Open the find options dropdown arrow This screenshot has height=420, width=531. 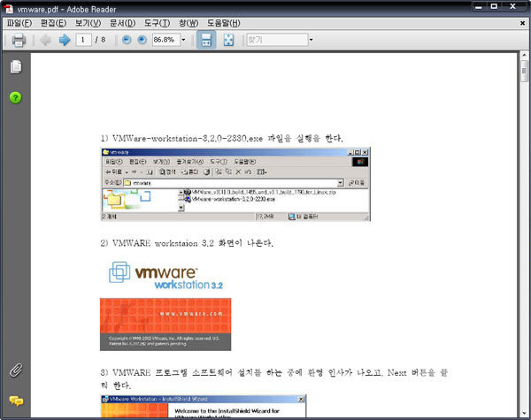click(311, 40)
